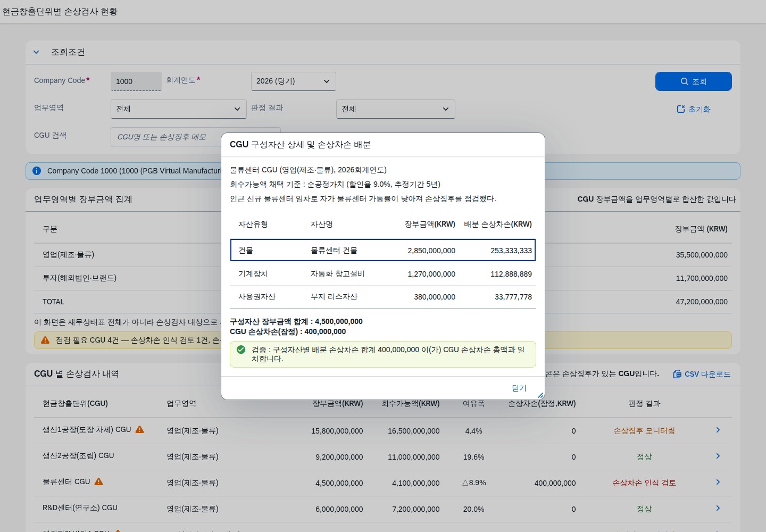Click the Company Code 1000 field
The height and width of the screenshot is (532, 766).
click(x=136, y=81)
